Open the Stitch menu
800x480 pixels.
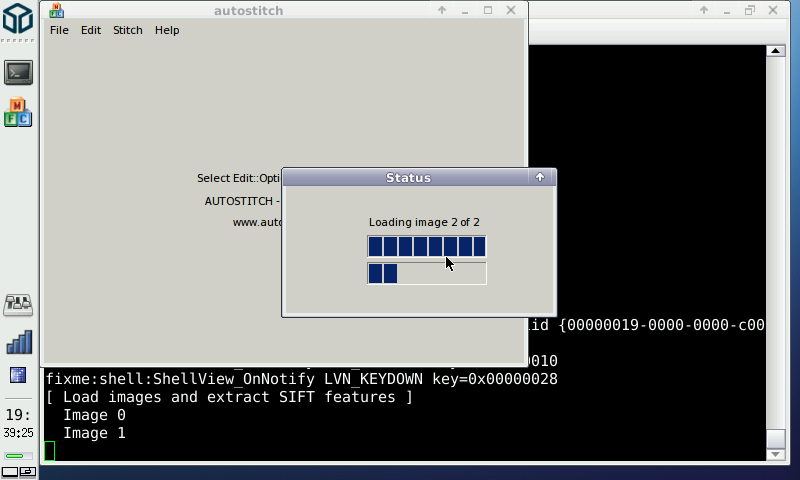(x=128, y=30)
